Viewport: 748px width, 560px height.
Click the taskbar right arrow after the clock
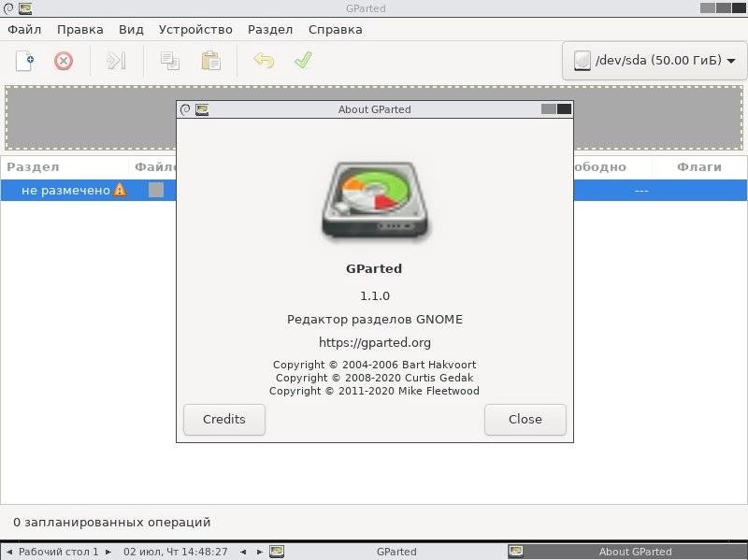(x=260, y=552)
